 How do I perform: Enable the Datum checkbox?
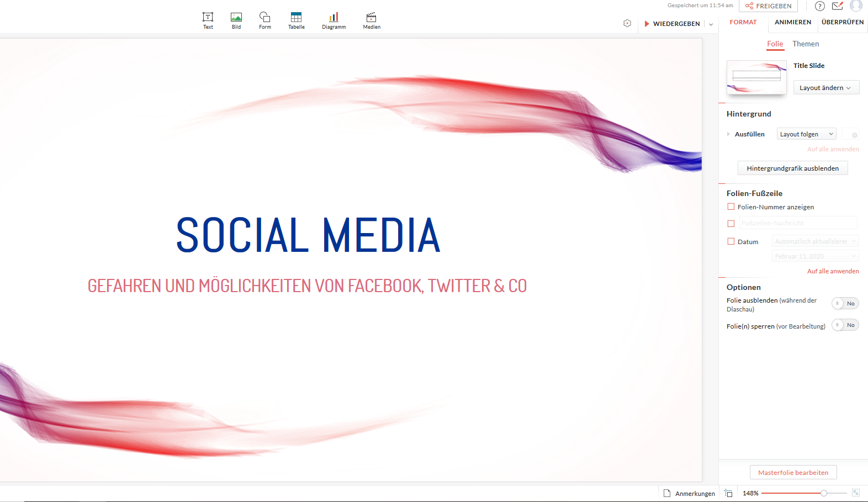731,241
